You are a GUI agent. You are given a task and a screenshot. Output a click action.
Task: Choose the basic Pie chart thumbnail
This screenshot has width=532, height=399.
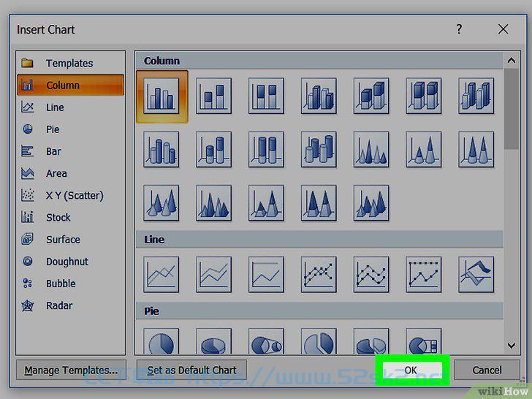point(161,341)
